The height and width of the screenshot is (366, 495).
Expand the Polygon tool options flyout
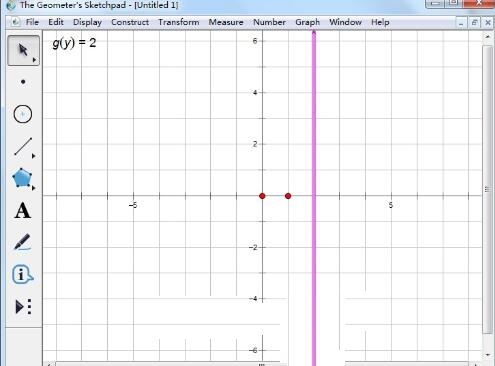pos(33,188)
